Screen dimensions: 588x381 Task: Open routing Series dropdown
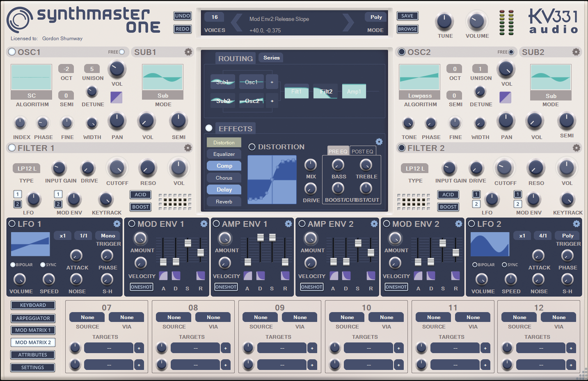[x=271, y=58]
